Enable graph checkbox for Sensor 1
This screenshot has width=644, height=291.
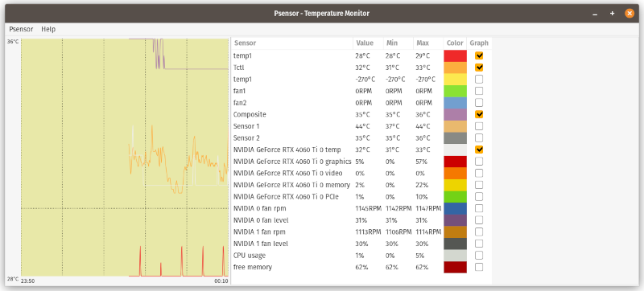(479, 126)
